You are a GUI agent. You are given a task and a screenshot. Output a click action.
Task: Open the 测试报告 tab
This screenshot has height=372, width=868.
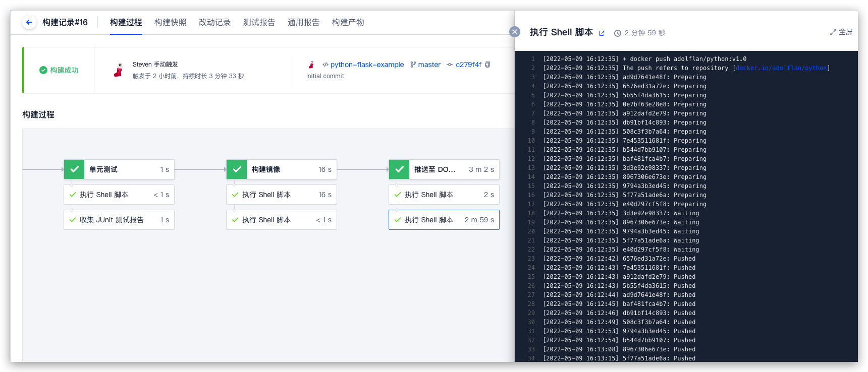(x=259, y=22)
